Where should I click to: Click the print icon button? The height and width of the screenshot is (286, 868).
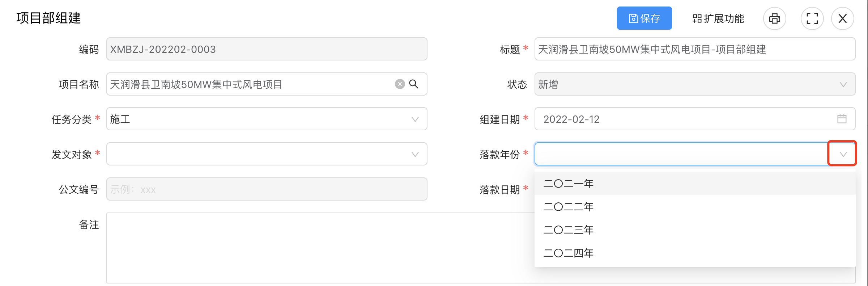tap(774, 18)
